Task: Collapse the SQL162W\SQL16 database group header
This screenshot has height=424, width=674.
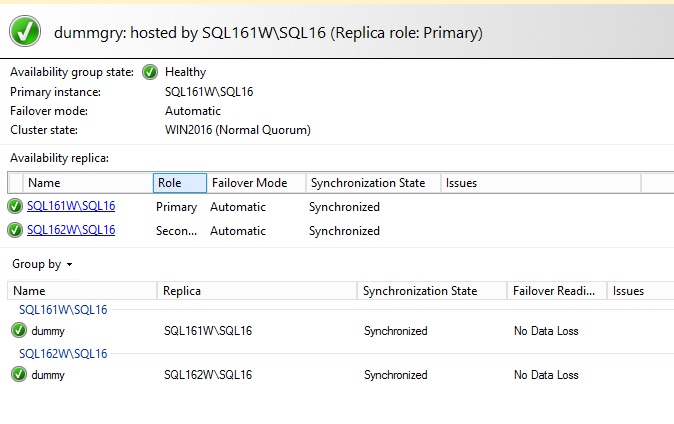Action: click(63, 353)
